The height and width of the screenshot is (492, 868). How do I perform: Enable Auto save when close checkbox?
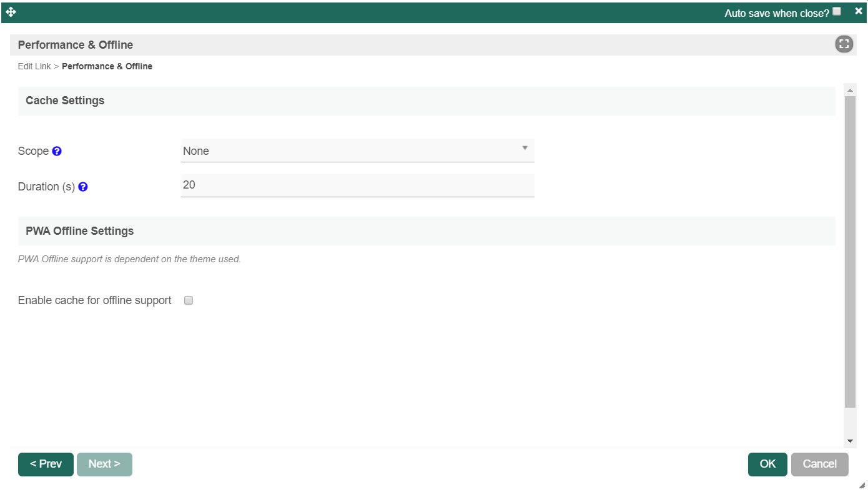point(837,11)
